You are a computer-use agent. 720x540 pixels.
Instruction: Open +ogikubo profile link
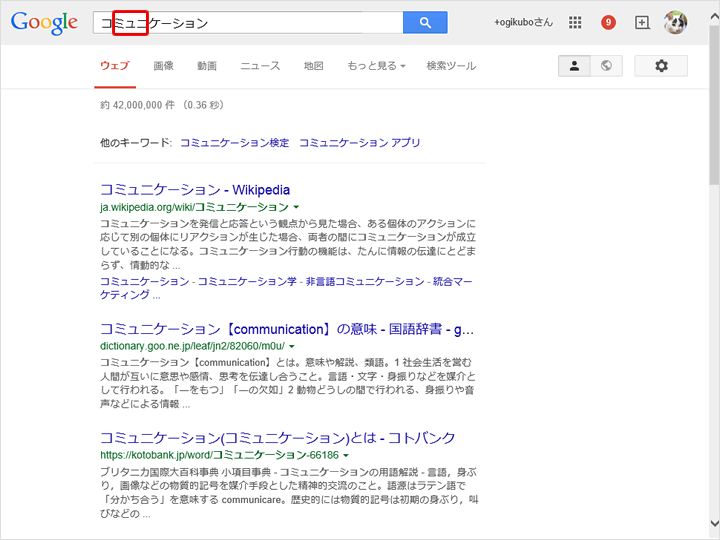coord(523,22)
